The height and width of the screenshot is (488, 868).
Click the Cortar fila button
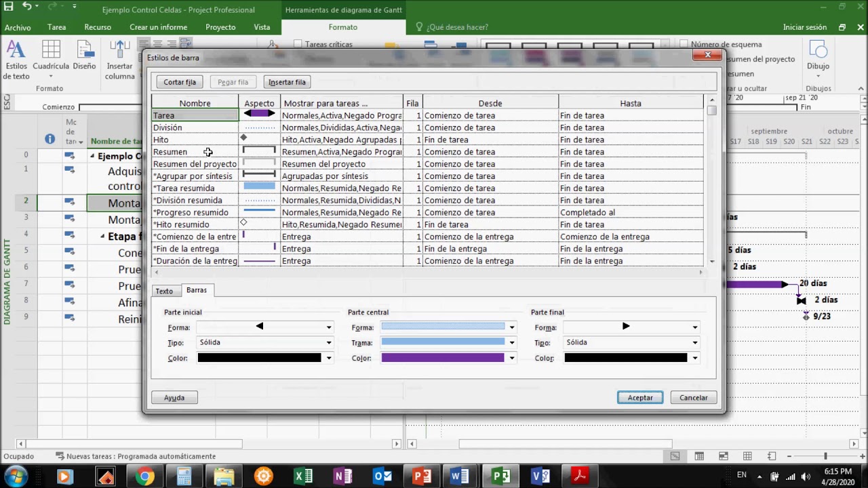[x=180, y=82]
